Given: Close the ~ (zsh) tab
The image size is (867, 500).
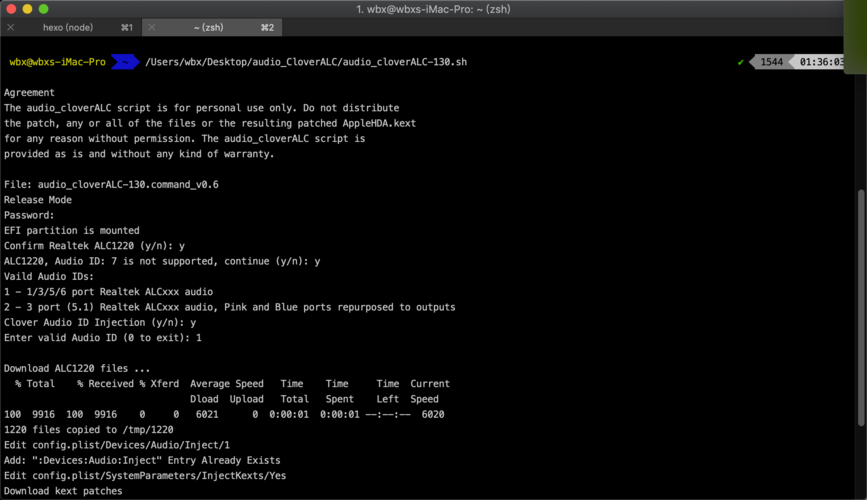Looking at the screenshot, I should click(x=152, y=28).
